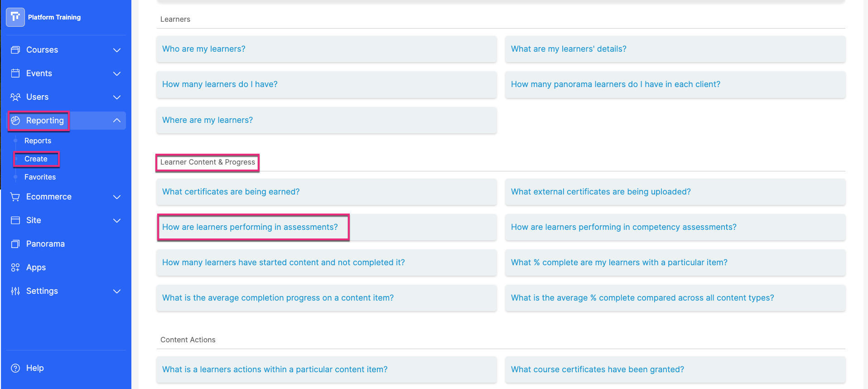Open the Settings menu item
The height and width of the screenshot is (389, 868).
pos(66,291)
